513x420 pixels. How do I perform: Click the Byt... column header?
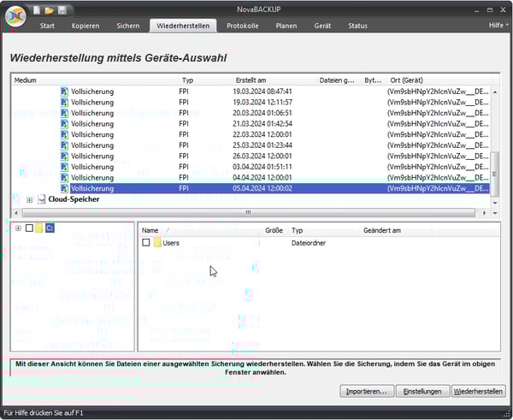[x=374, y=80]
